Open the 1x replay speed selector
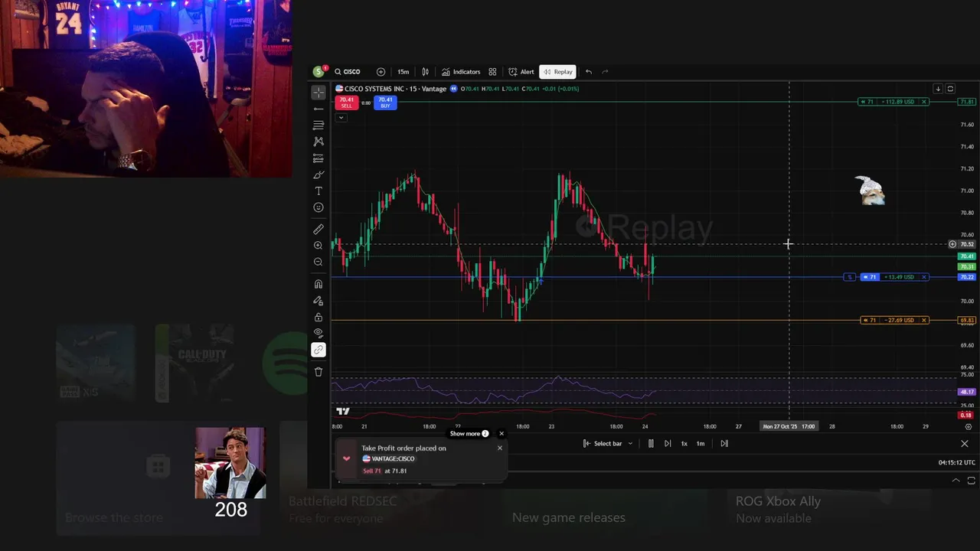 click(684, 444)
